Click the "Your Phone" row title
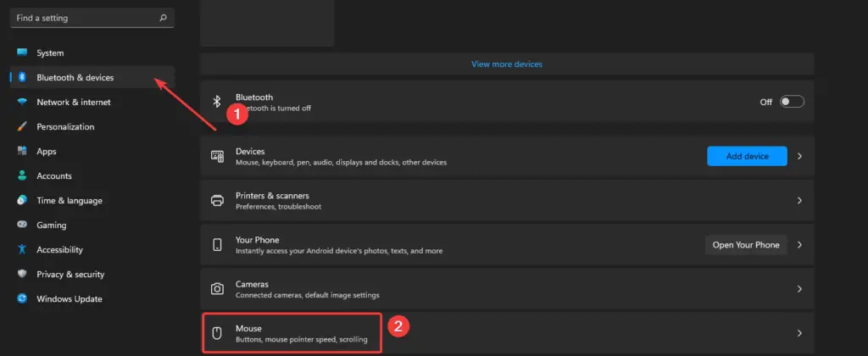Image resolution: width=868 pixels, height=356 pixels. tap(258, 240)
